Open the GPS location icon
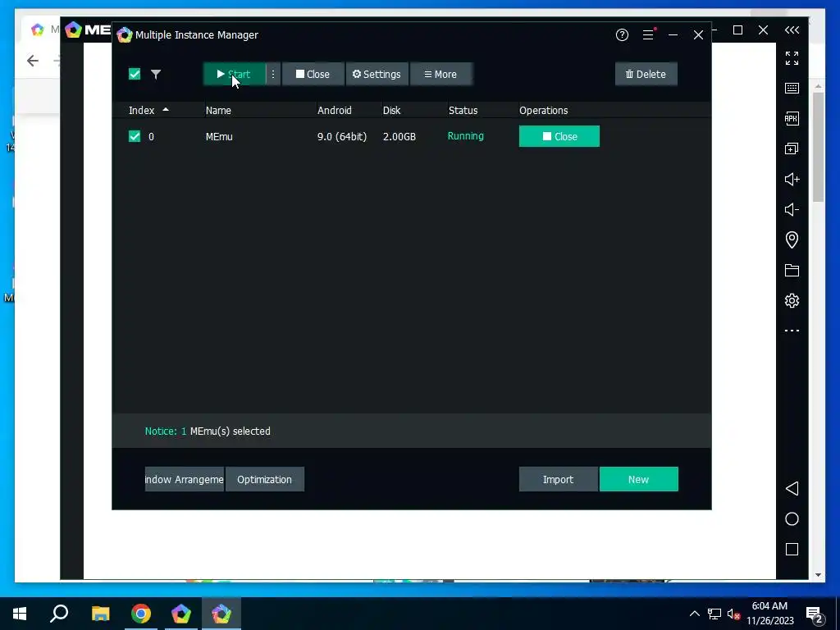 pos(792,240)
